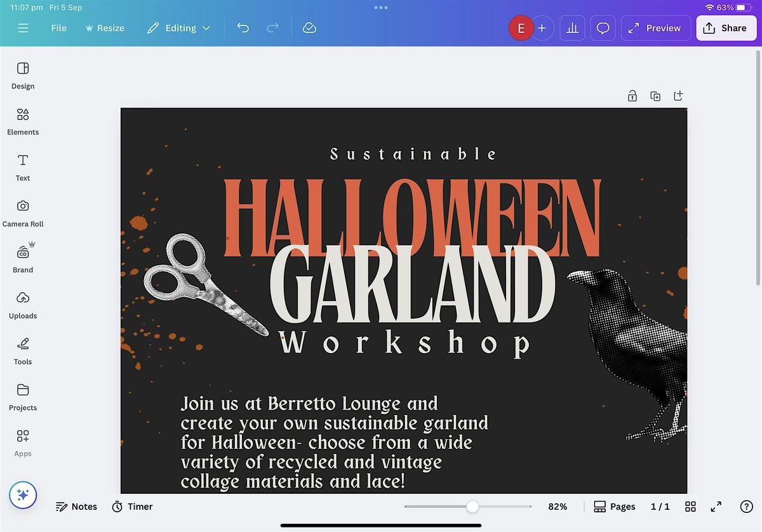Click the undo arrow
762x532 pixels.
coord(243,28)
